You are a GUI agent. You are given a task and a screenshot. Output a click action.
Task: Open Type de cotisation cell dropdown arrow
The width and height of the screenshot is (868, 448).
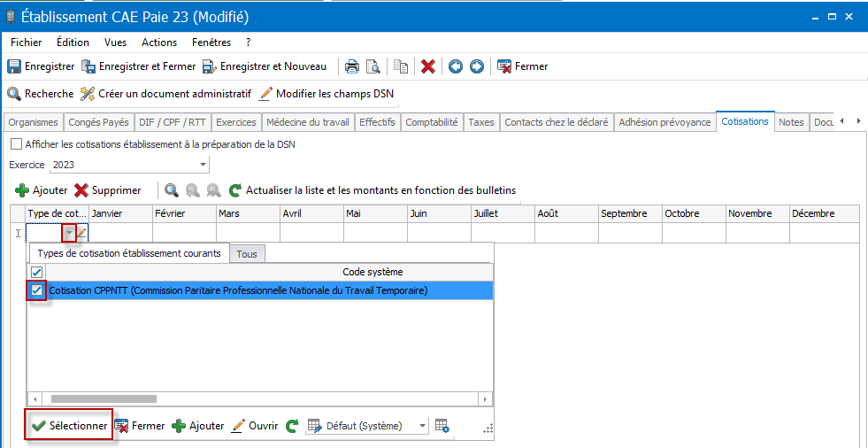(x=69, y=233)
